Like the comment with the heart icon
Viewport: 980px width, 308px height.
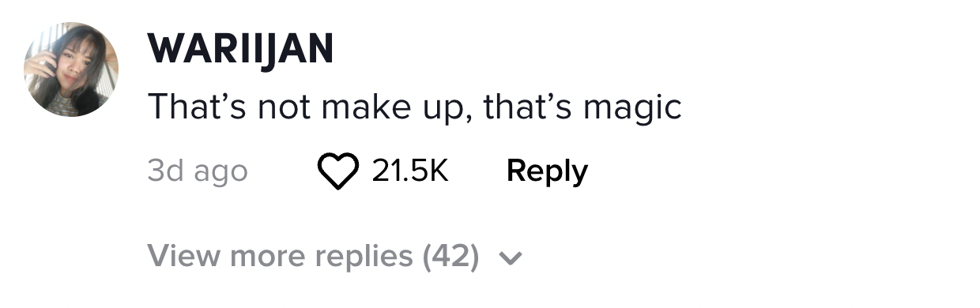coord(338,171)
